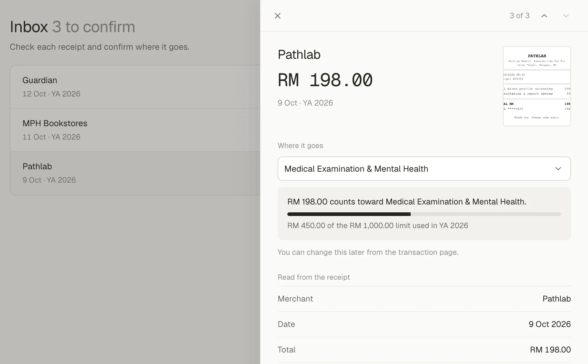Click the '9 Oct · YA 2026' date under Pathlab title
The height and width of the screenshot is (364, 588).
[305, 103]
